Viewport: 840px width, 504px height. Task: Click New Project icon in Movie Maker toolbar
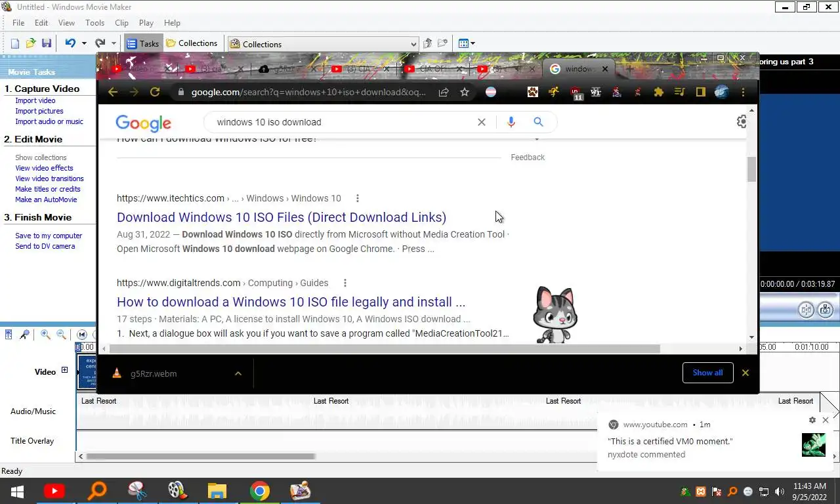pos(15,44)
